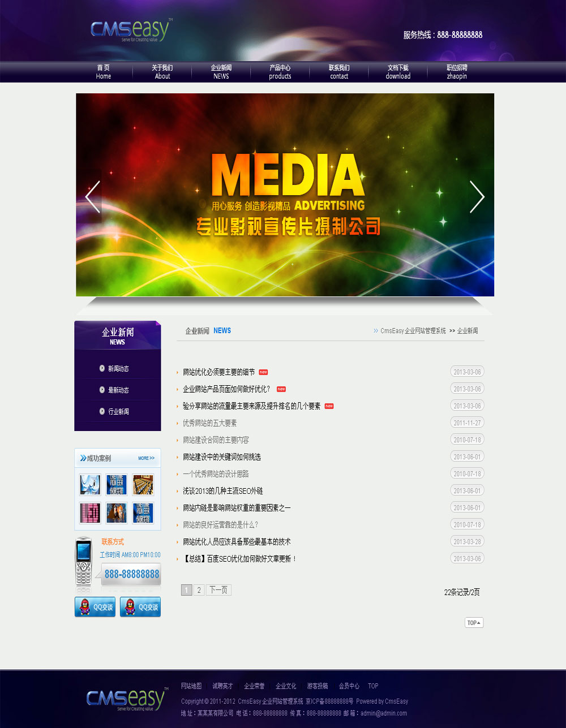Open the article 网站优化必须要主要的细节
Image resolution: width=566 pixels, height=728 pixels.
(x=218, y=372)
